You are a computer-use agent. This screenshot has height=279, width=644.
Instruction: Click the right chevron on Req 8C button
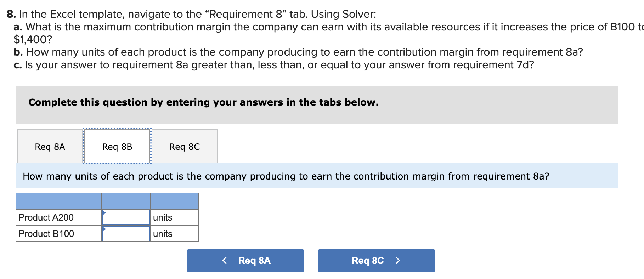click(x=397, y=261)
